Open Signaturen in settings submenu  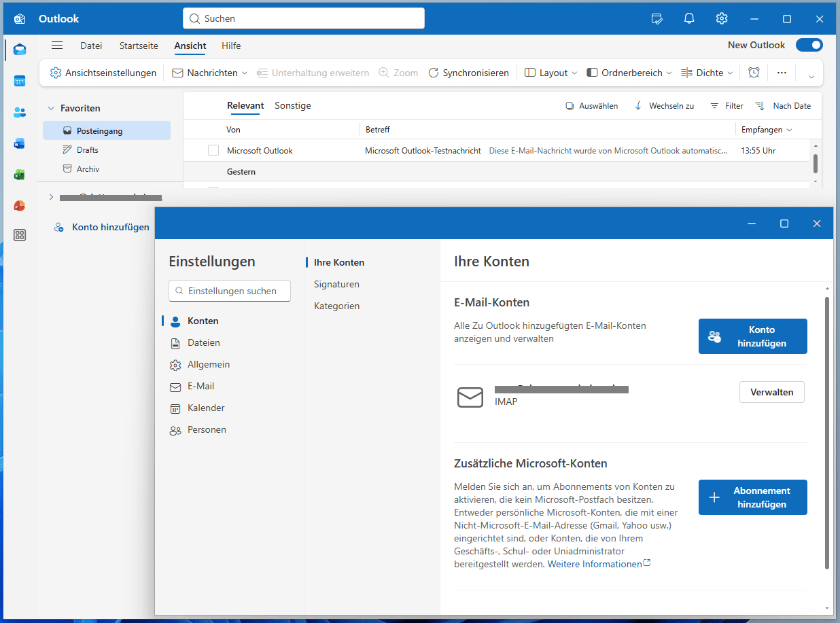tap(336, 284)
